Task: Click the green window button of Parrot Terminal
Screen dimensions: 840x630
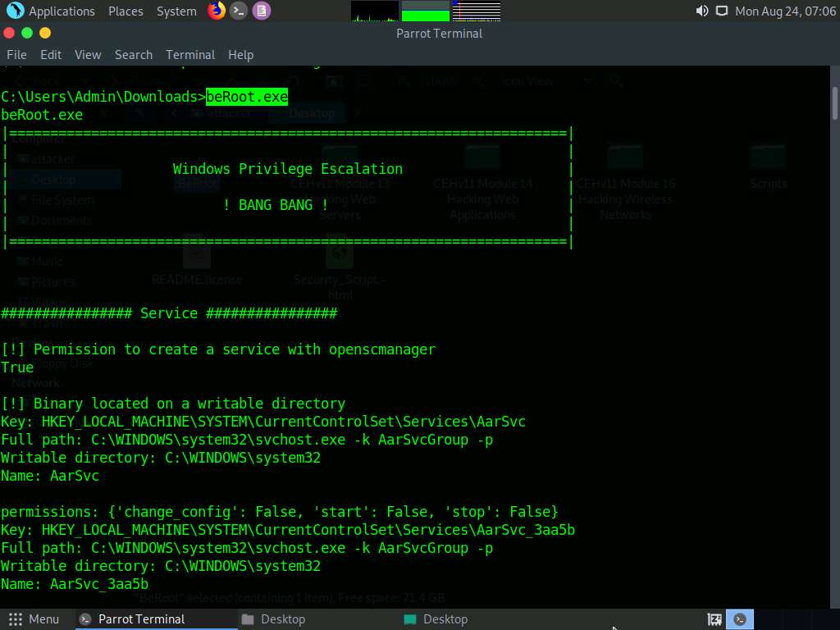Action: click(27, 33)
